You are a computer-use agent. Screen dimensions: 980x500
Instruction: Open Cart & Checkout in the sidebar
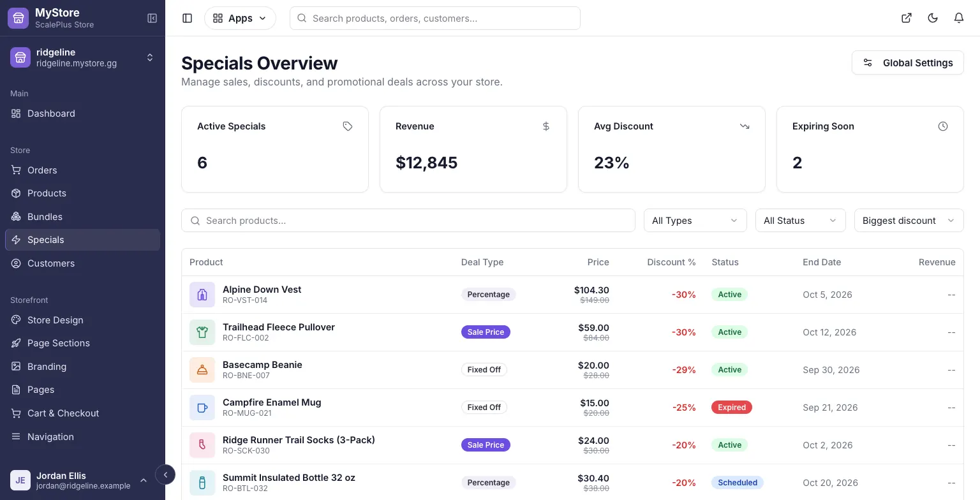(x=82, y=413)
